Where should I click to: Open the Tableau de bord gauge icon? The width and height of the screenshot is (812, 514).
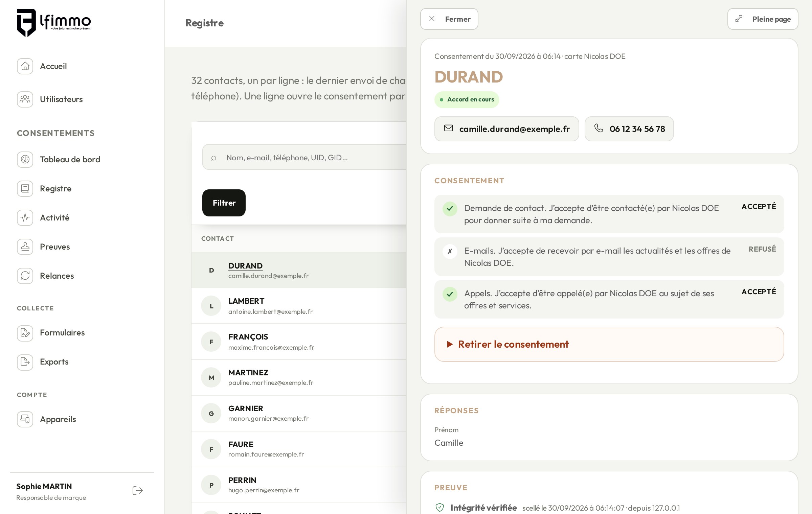click(25, 159)
